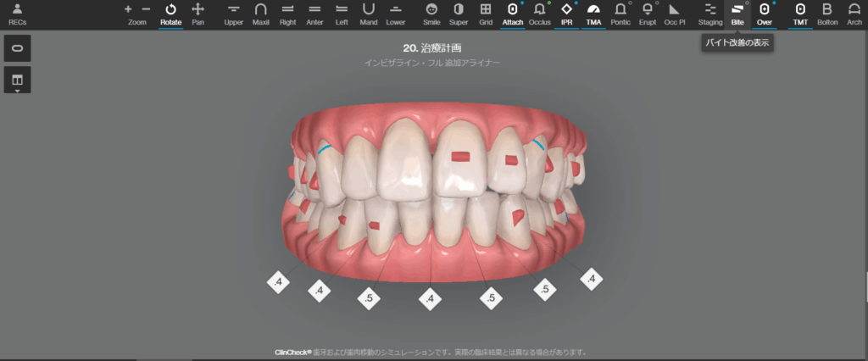Open the Staging view
This screenshot has height=361, width=868.
click(x=710, y=14)
